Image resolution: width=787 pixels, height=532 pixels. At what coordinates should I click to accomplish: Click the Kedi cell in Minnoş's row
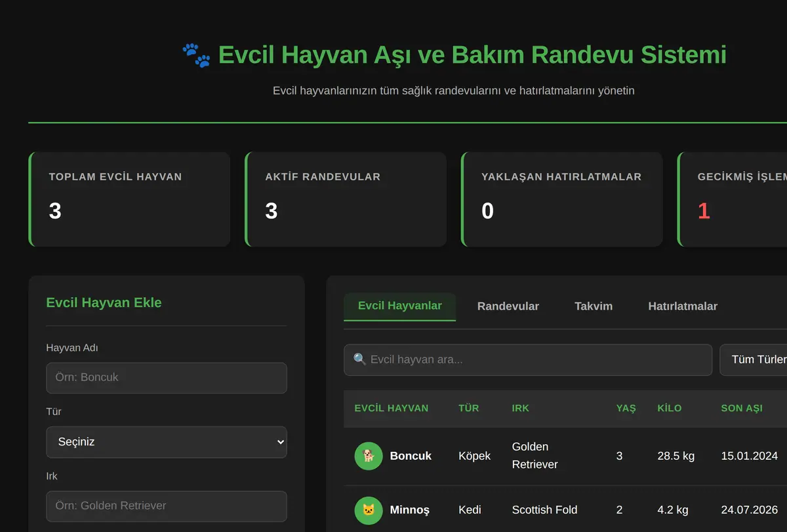pyautogui.click(x=470, y=510)
